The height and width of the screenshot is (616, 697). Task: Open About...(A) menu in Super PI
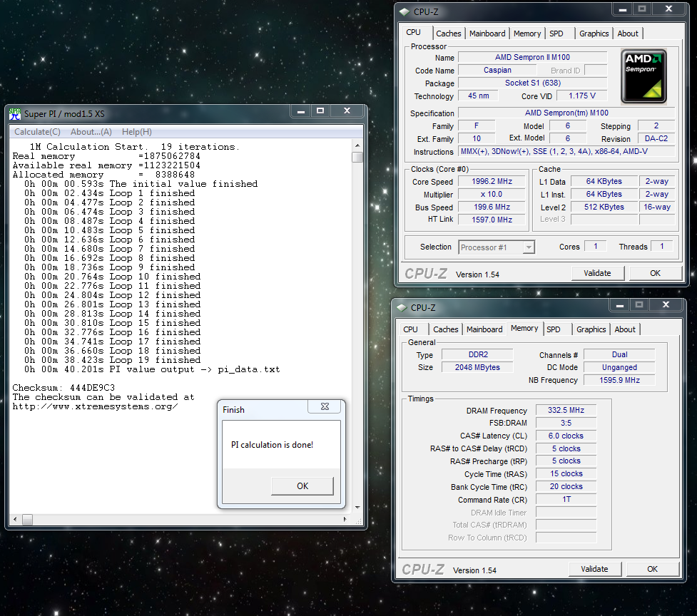91,132
